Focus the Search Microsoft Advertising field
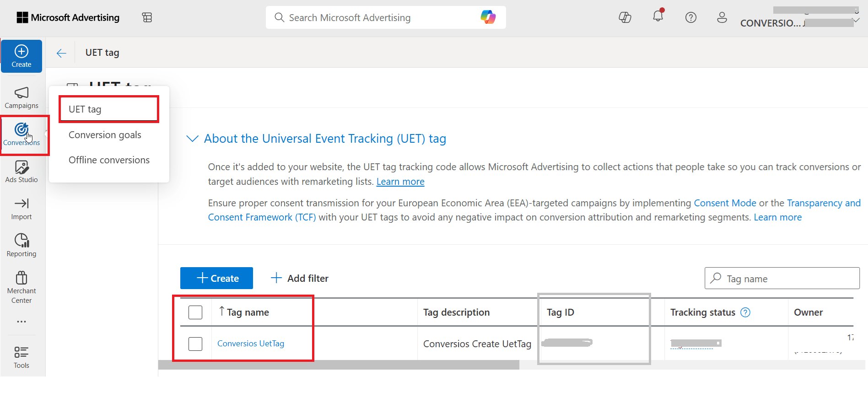 pyautogui.click(x=386, y=17)
